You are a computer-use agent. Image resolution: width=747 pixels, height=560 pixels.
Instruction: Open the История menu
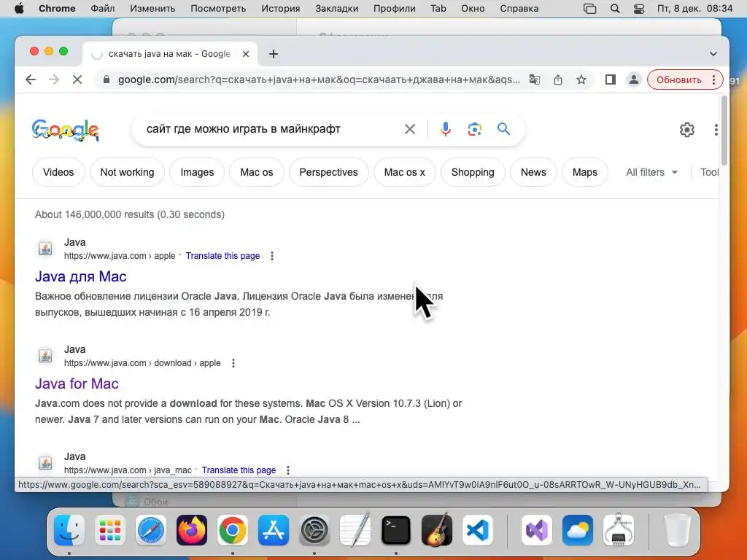coord(281,9)
